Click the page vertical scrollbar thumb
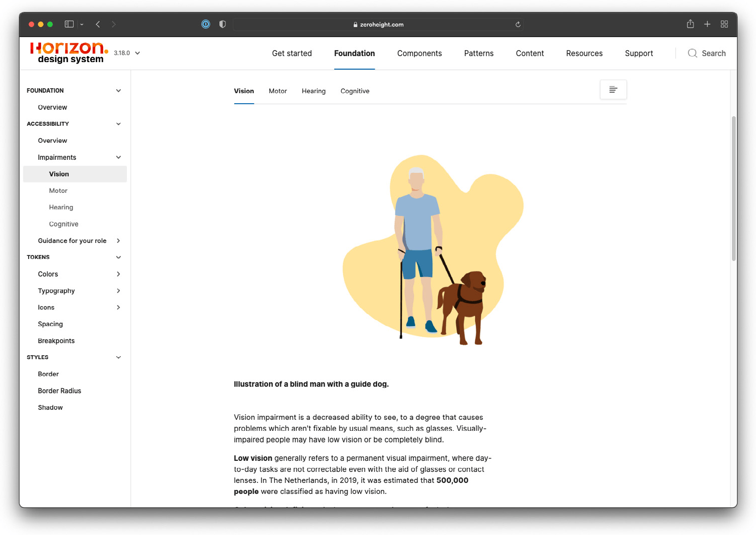 point(733,188)
